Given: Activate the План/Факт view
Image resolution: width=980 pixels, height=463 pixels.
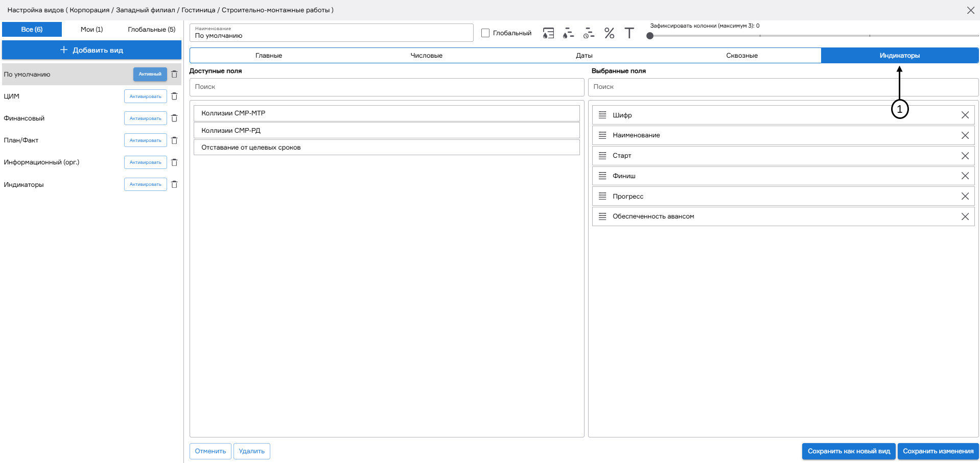Looking at the screenshot, I should pos(145,140).
